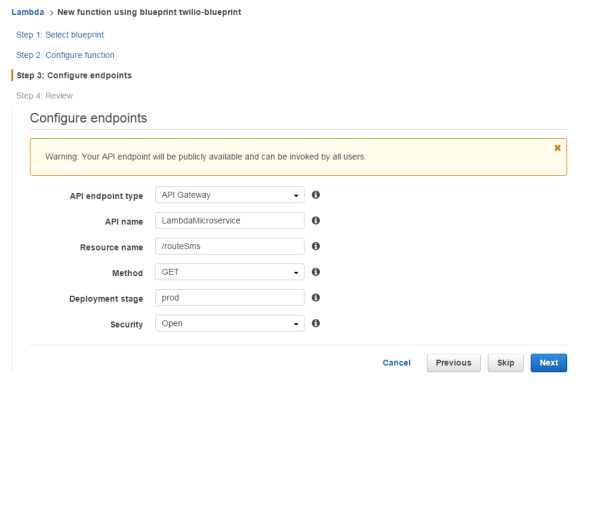Click the warning text about public endpoint

(x=205, y=157)
